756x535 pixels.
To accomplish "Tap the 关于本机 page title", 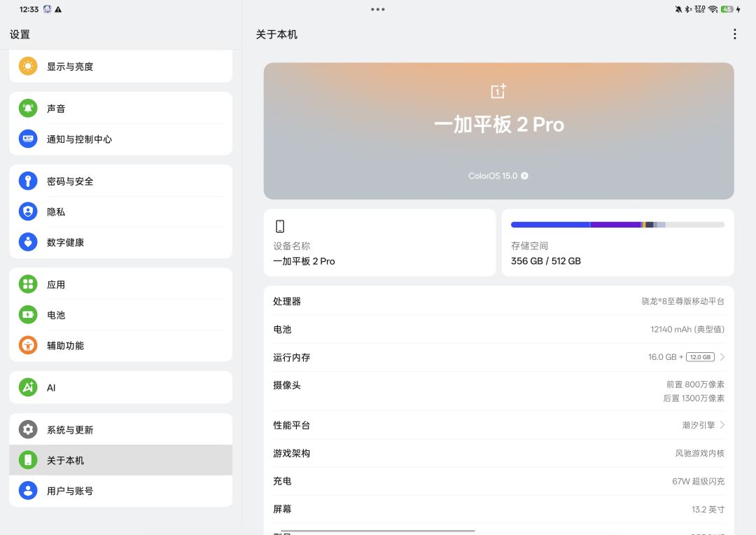I will click(x=276, y=34).
